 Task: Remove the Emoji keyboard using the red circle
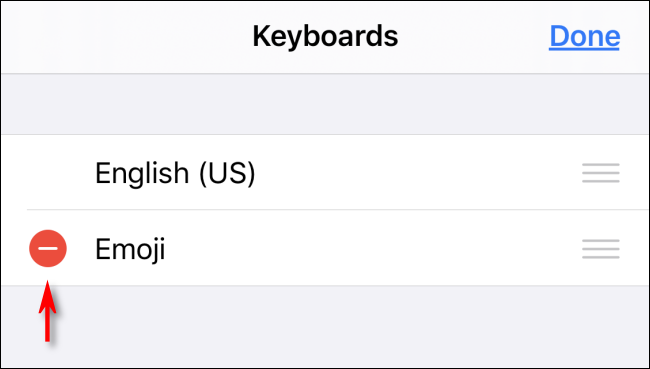coord(48,248)
